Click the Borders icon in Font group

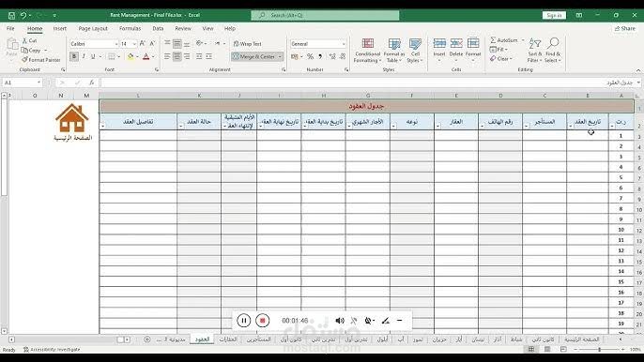coord(112,56)
